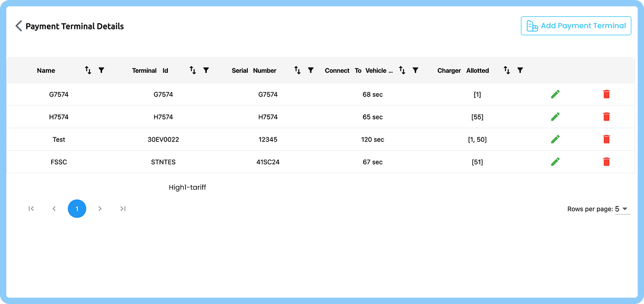This screenshot has height=304, width=644.
Task: Delete the H7574 payment terminal
Action: point(606,116)
